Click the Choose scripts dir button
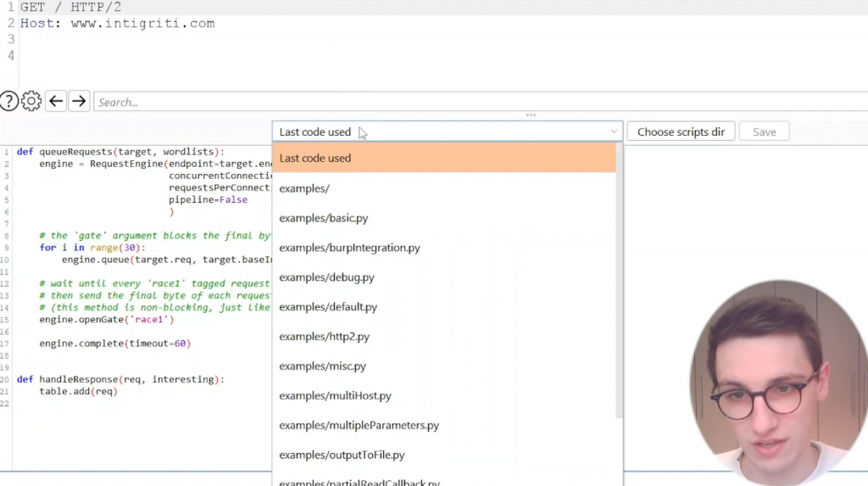Image resolution: width=868 pixels, height=486 pixels. (x=681, y=131)
